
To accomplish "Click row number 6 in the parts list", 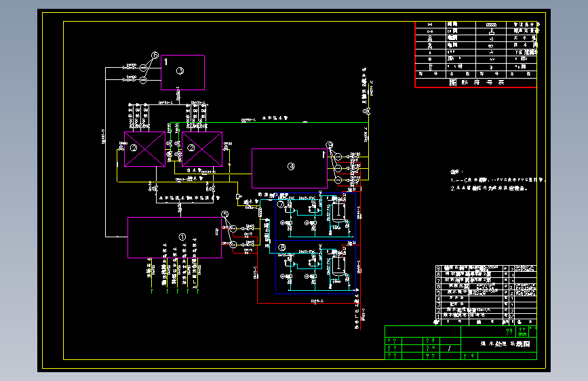I will point(438,286).
